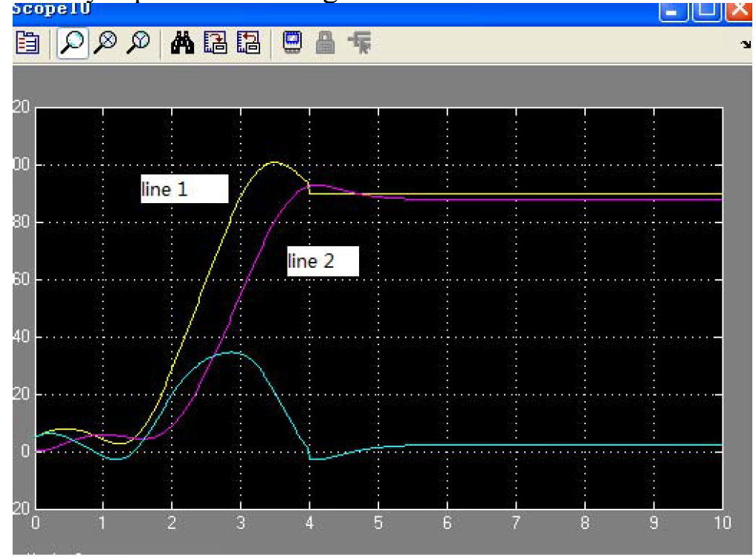Image resolution: width=756 pixels, height=558 pixels.
Task: Click the x-axis tick label 5
Action: pos(378,524)
